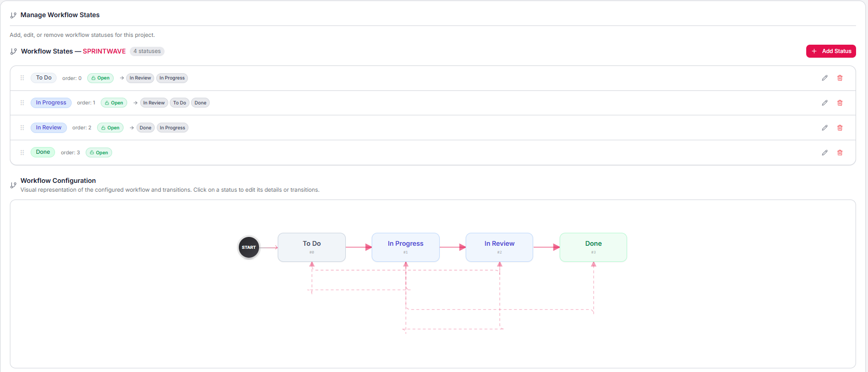Click the Add Status button

coord(831,51)
